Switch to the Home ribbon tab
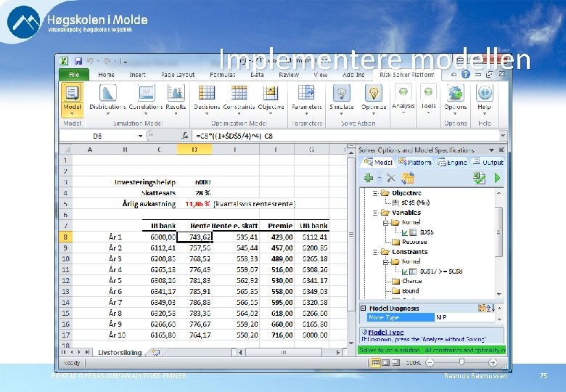The image size is (566, 392). click(106, 75)
